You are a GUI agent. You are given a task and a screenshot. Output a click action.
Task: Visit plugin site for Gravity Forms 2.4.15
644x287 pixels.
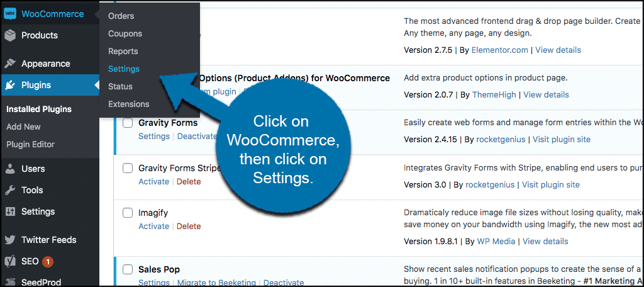tap(562, 139)
